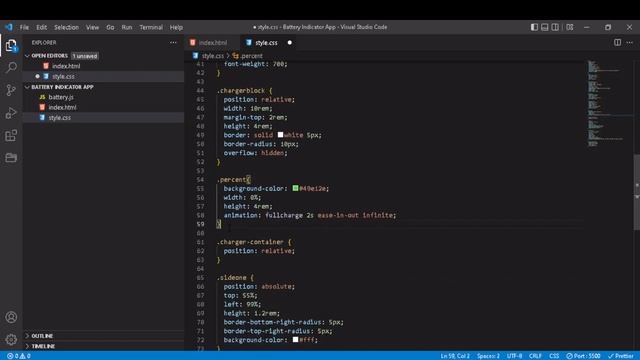Click the VS Code logo icon

(x=9, y=27)
